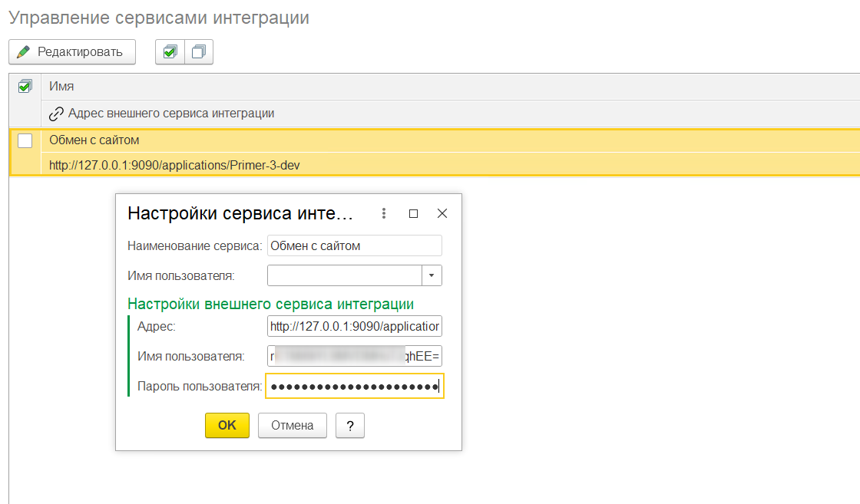Click the checkmark icon in table header

point(25,87)
